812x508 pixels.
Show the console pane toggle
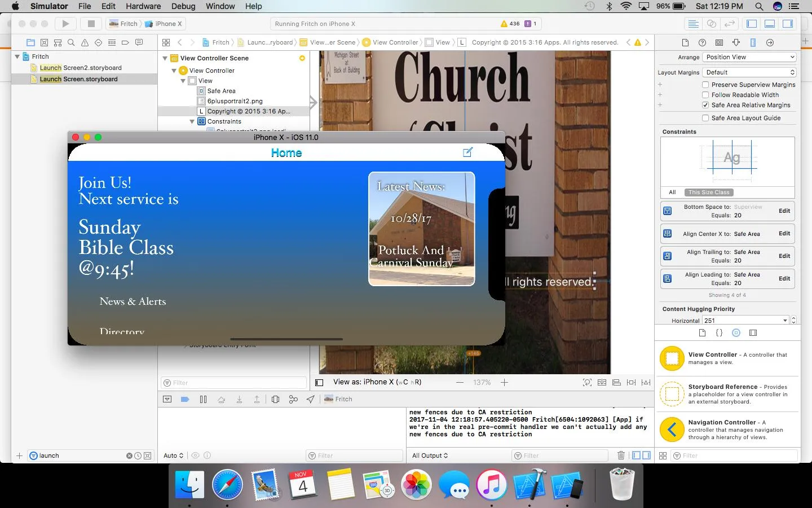646,456
